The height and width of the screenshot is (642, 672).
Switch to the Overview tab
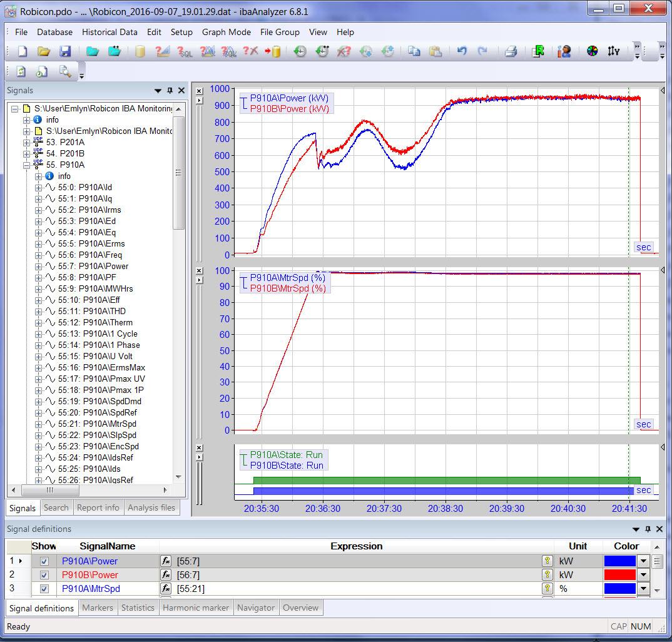pos(300,608)
